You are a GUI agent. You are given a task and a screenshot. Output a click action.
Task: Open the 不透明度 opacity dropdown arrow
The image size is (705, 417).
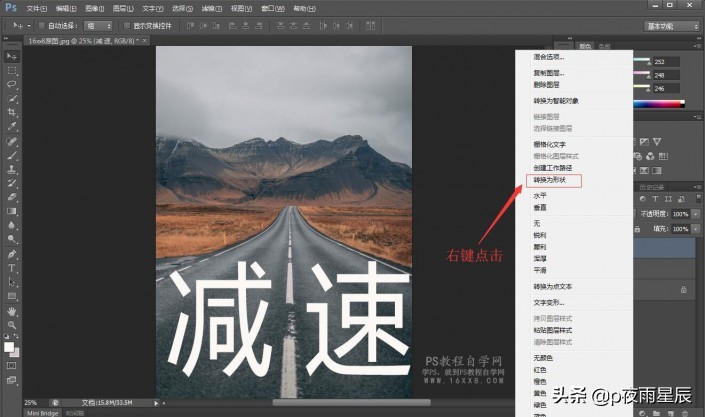coord(696,214)
